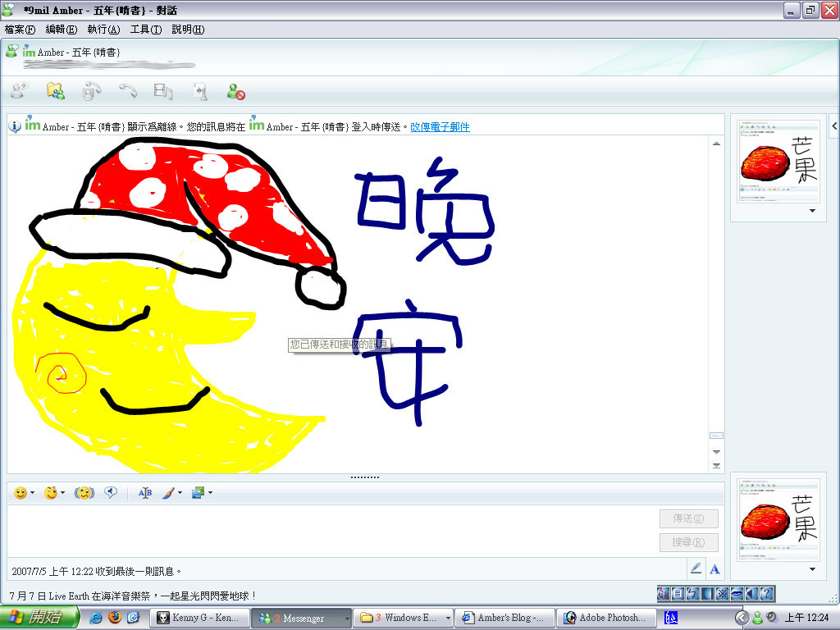Open the 工具(T) menu
Viewport: 840px width, 630px height.
[x=146, y=30]
